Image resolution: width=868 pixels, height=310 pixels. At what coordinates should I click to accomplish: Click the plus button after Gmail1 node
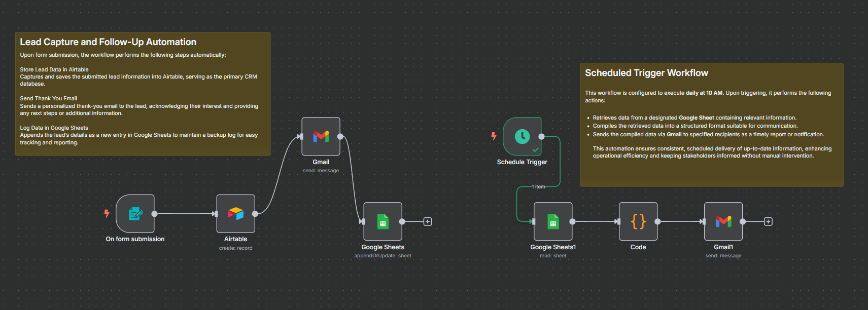(768, 221)
